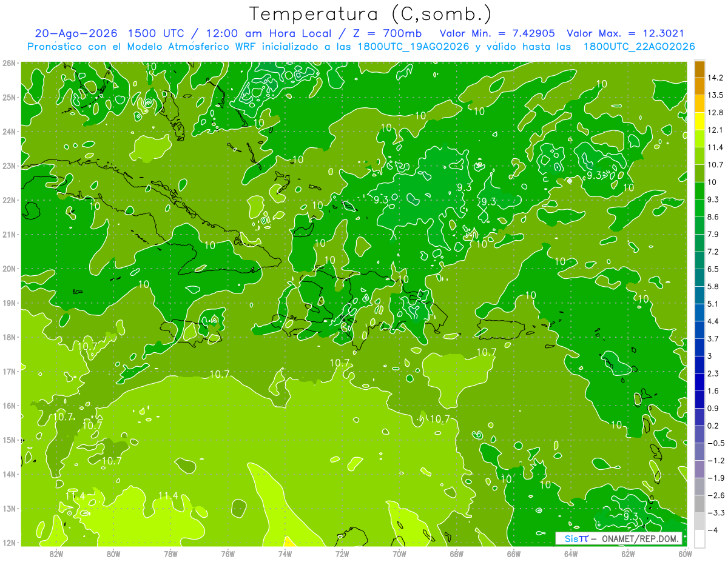Click the colorbar value "1.6"
The height and width of the screenshot is (562, 728).
click(713, 390)
